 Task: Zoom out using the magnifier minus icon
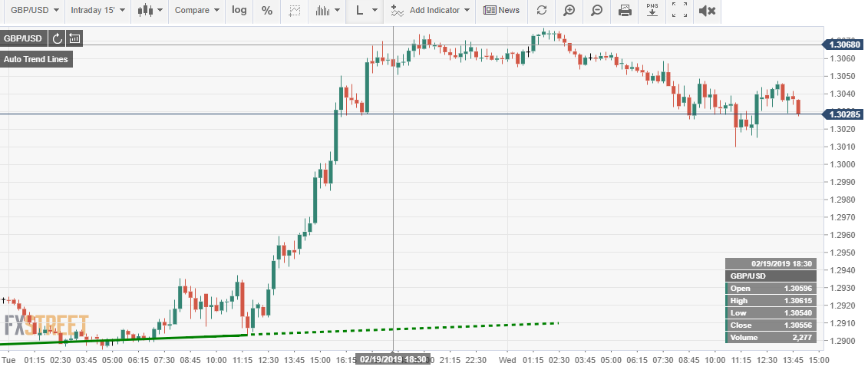point(597,11)
